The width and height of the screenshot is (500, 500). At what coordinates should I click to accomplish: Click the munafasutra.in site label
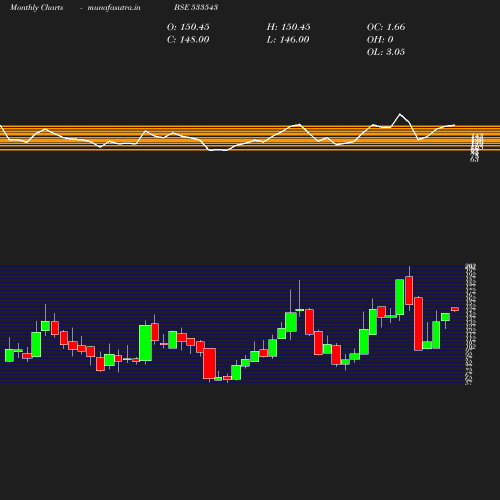tap(114, 8)
